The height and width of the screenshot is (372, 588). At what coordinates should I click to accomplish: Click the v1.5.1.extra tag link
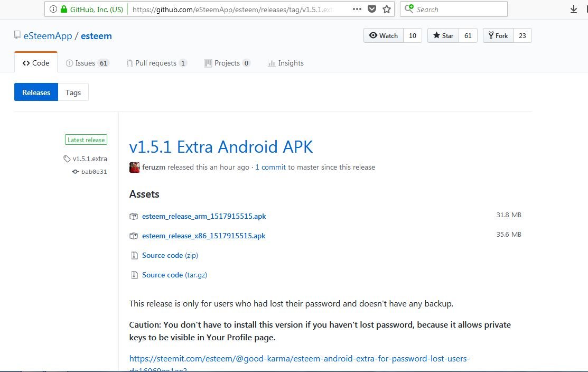pyautogui.click(x=90, y=159)
